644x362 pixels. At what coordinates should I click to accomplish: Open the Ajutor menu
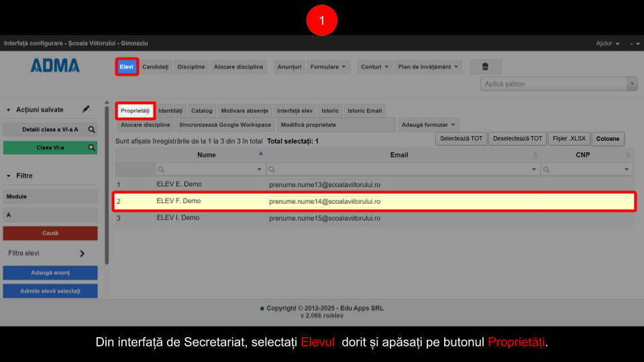608,43
